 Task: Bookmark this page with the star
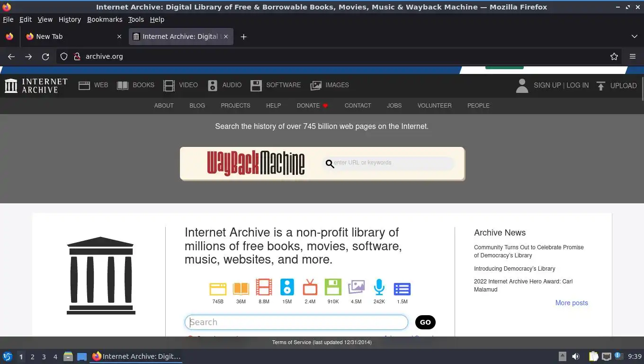(614, 56)
